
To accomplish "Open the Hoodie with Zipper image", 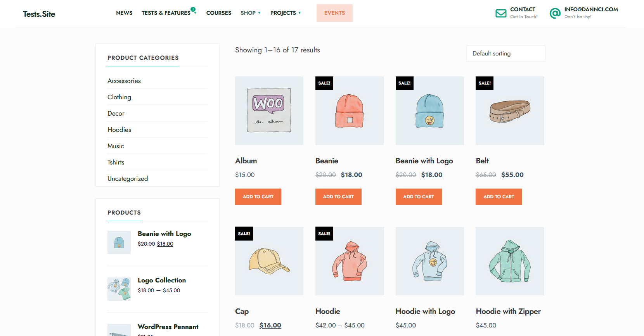I will point(510,261).
